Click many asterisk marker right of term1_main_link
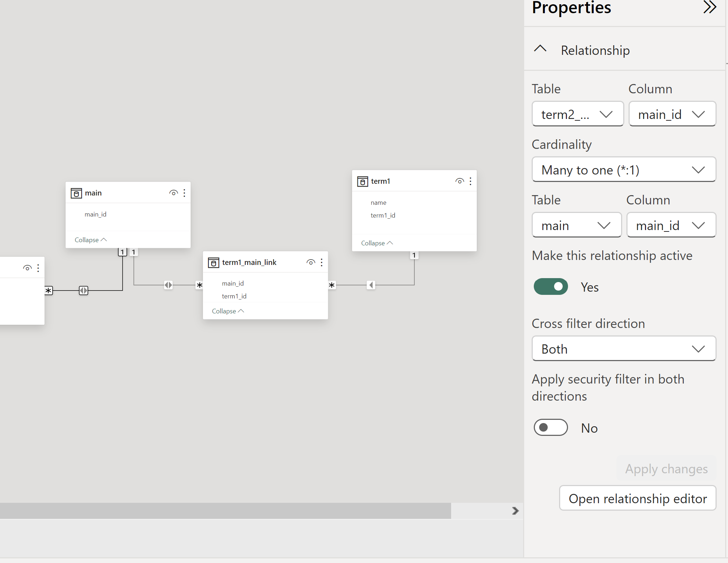728x563 pixels. coord(332,285)
